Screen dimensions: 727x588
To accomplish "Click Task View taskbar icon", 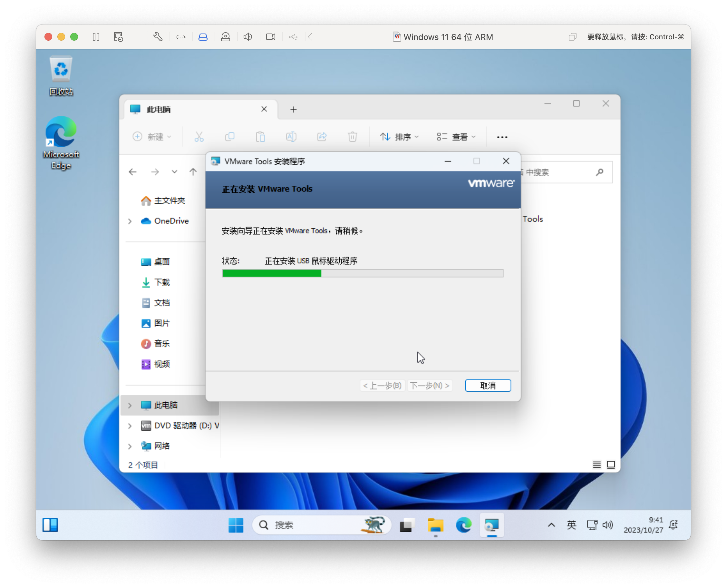I will pyautogui.click(x=407, y=525).
